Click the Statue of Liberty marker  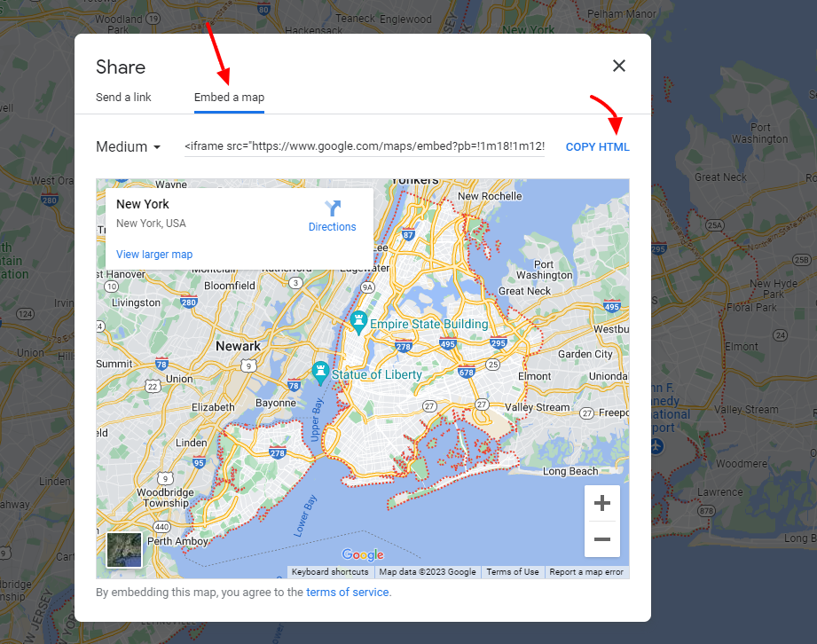point(319,373)
